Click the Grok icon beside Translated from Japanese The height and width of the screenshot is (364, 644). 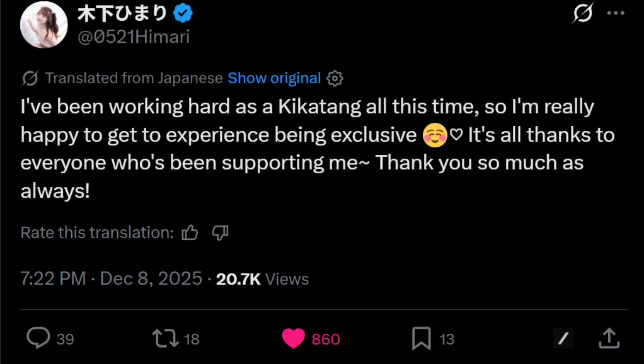click(x=30, y=79)
